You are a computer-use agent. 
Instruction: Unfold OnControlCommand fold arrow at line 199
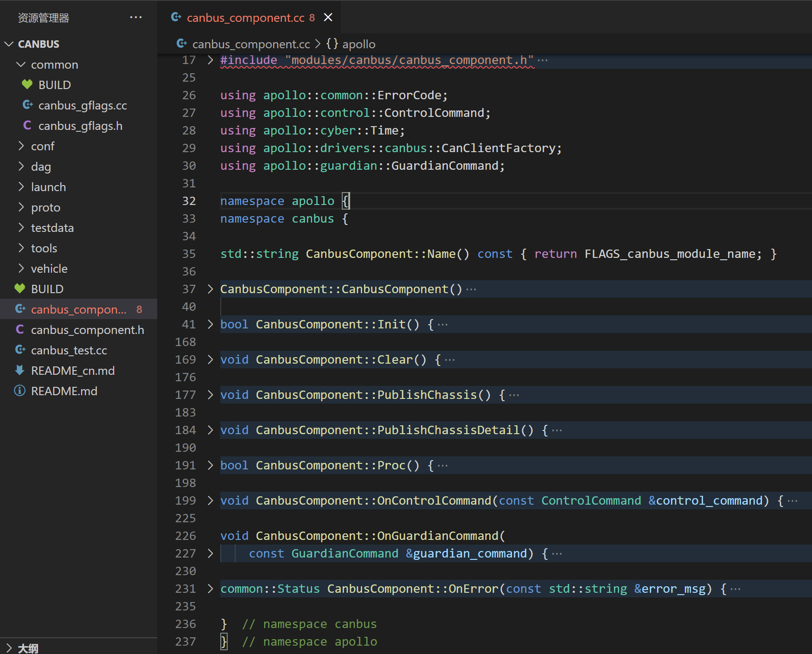[x=210, y=500]
